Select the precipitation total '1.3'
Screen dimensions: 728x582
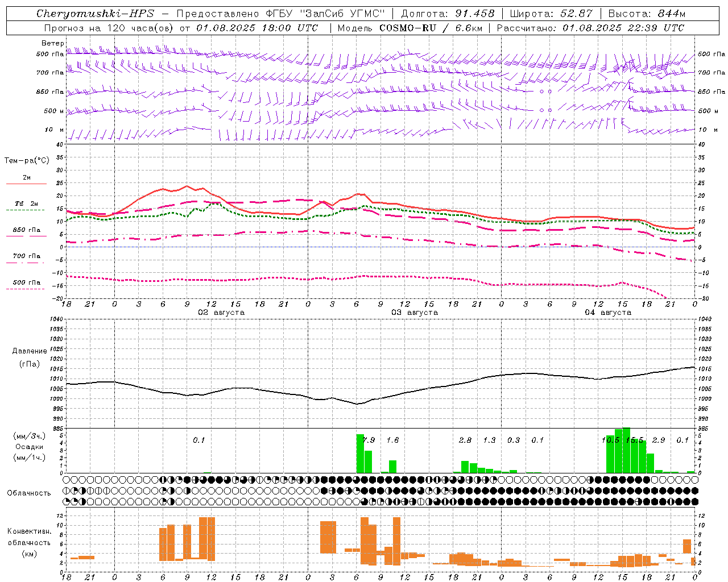point(489,440)
